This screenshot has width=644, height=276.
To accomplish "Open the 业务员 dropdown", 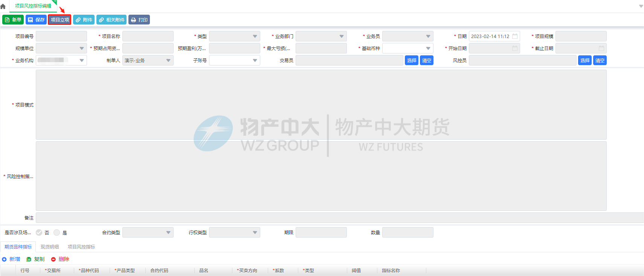I will (x=408, y=36).
